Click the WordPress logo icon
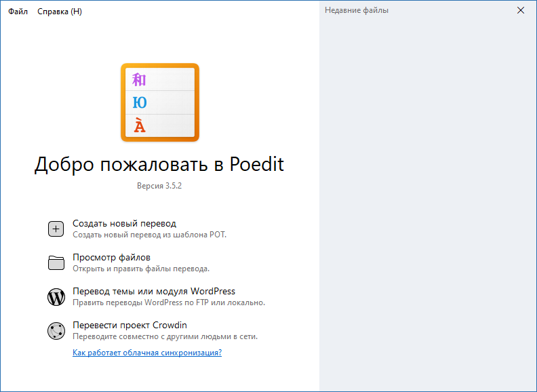 pos(56,297)
